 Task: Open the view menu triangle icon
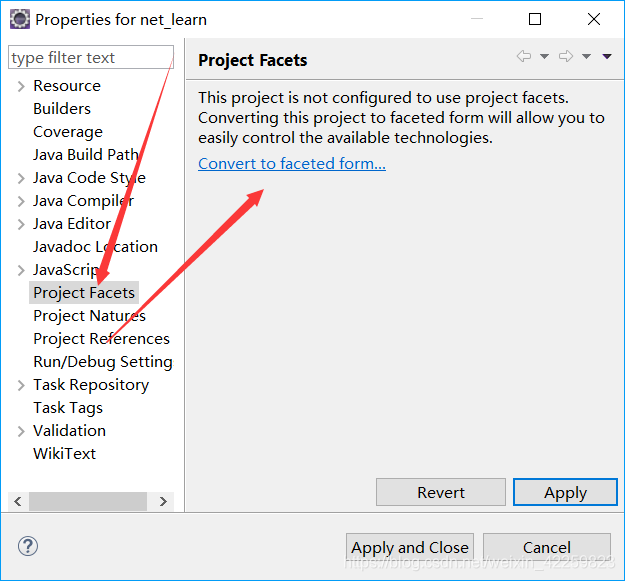point(607,56)
